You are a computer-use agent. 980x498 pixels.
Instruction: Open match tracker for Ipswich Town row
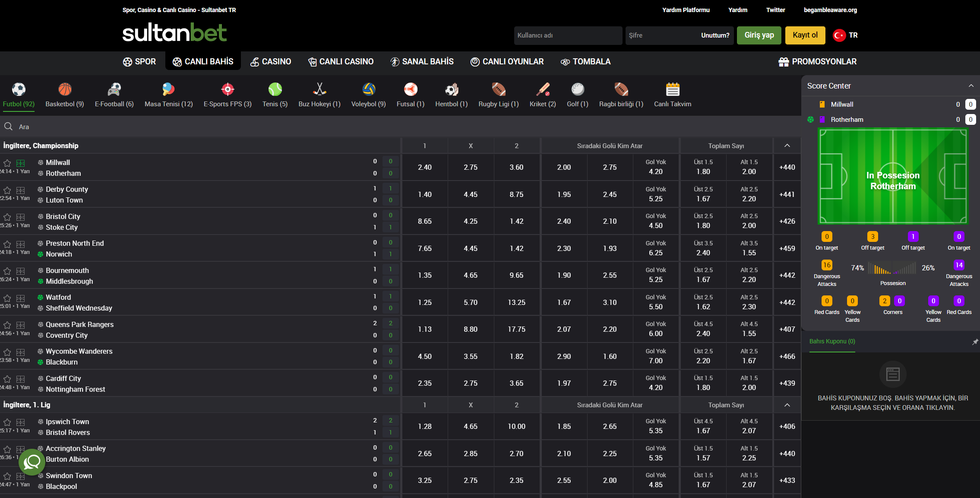click(21, 422)
